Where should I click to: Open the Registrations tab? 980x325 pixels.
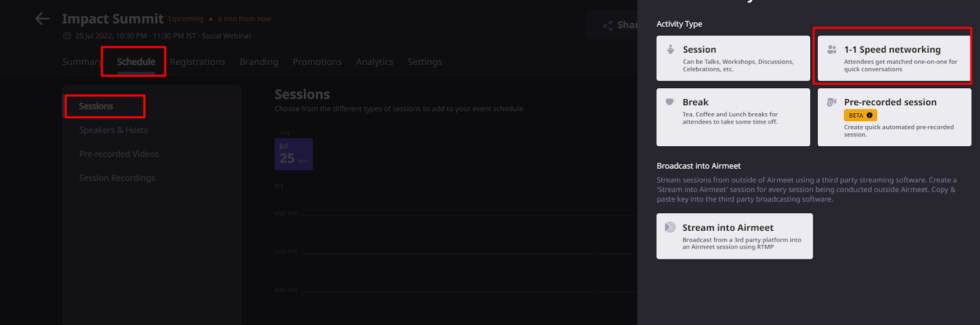(x=197, y=62)
